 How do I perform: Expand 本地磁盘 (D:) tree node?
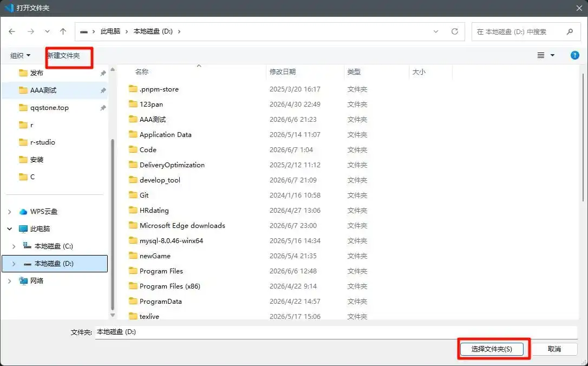tap(14, 264)
